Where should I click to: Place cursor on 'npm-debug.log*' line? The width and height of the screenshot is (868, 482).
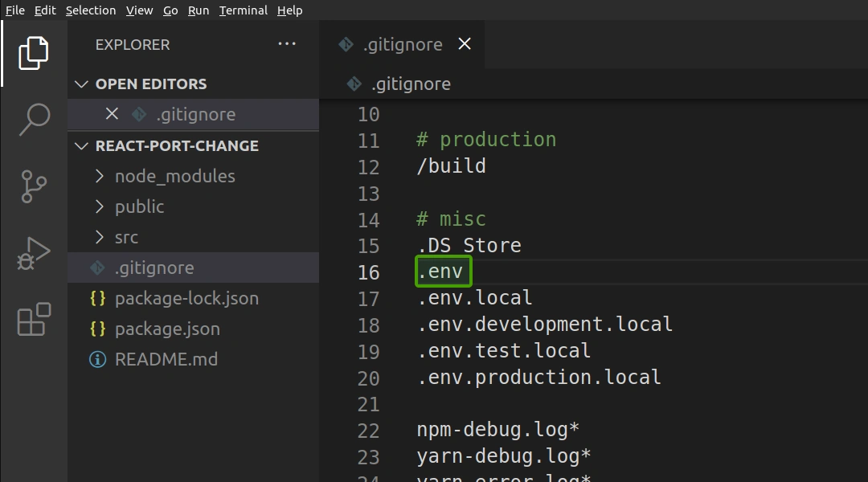coord(497,430)
